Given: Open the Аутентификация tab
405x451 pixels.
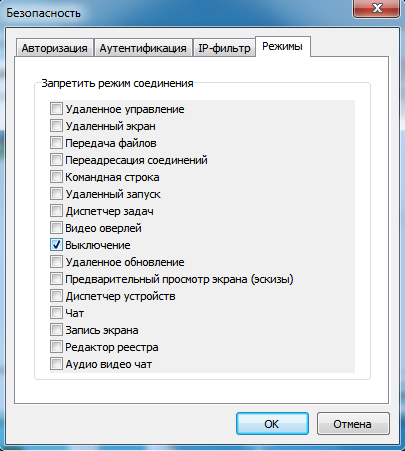Looking at the screenshot, I should (x=143, y=48).
